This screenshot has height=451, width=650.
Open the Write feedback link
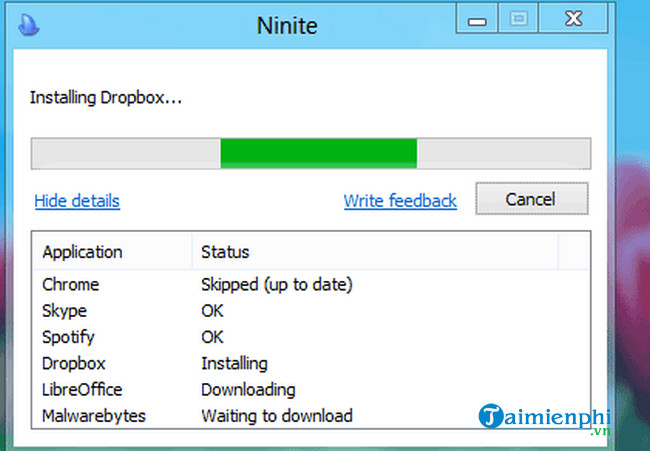400,201
